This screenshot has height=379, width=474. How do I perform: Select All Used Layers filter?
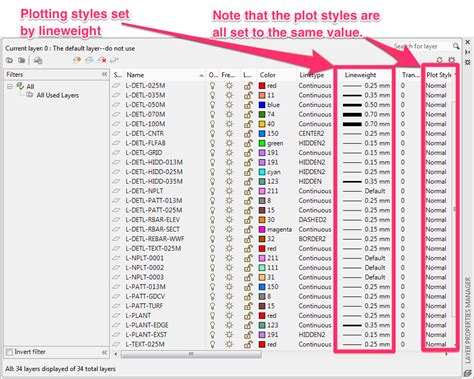[57, 95]
